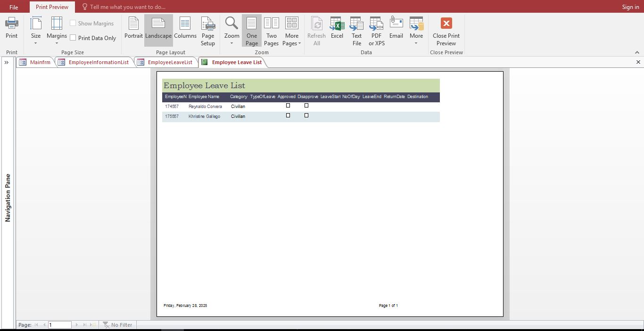The width and height of the screenshot is (644, 331).
Task: Open the Margins dropdown
Action: click(57, 31)
